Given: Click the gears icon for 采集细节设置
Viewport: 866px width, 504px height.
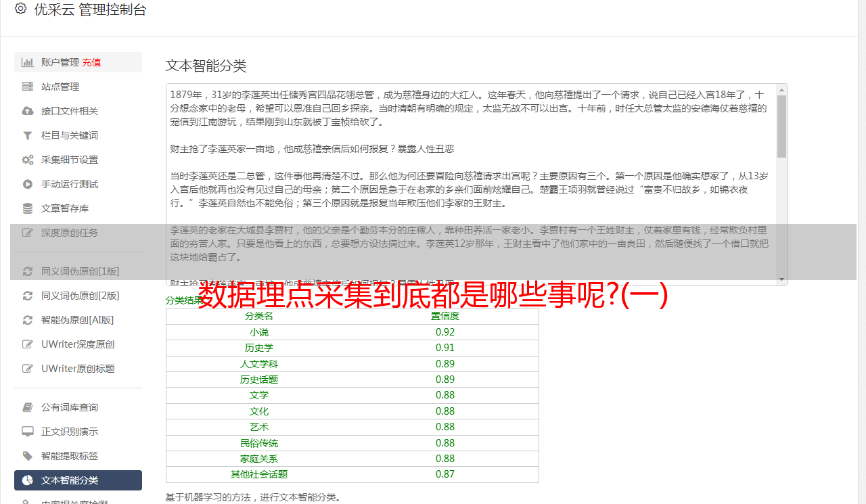Looking at the screenshot, I should [28, 160].
